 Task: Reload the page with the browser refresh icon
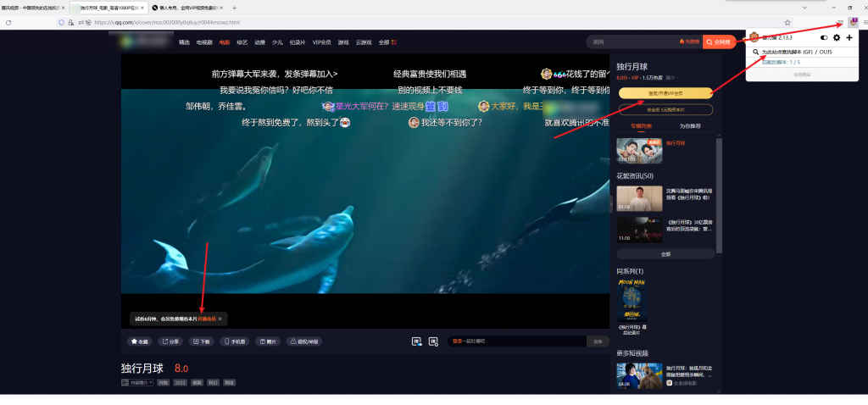point(8,23)
